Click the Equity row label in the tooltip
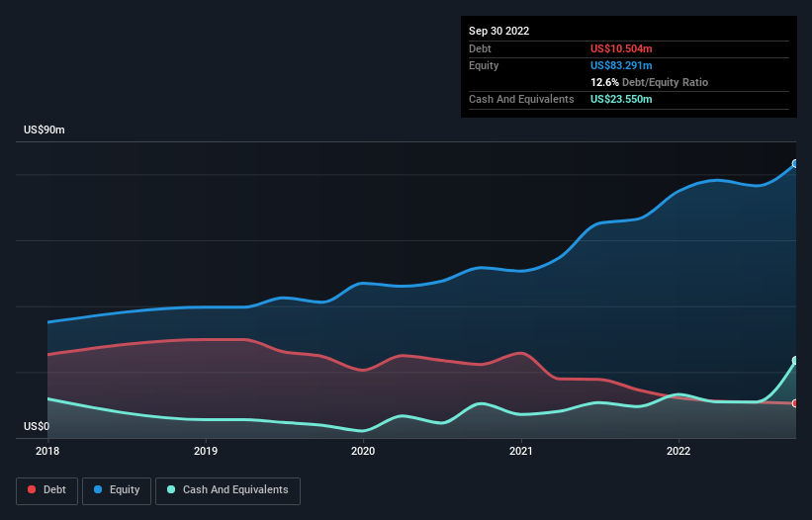 [484, 65]
